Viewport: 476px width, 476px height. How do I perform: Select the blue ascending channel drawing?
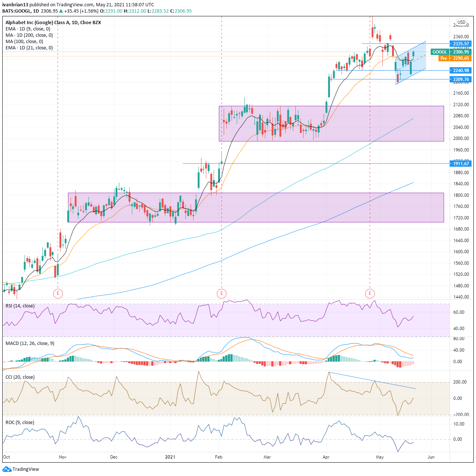(x=411, y=63)
